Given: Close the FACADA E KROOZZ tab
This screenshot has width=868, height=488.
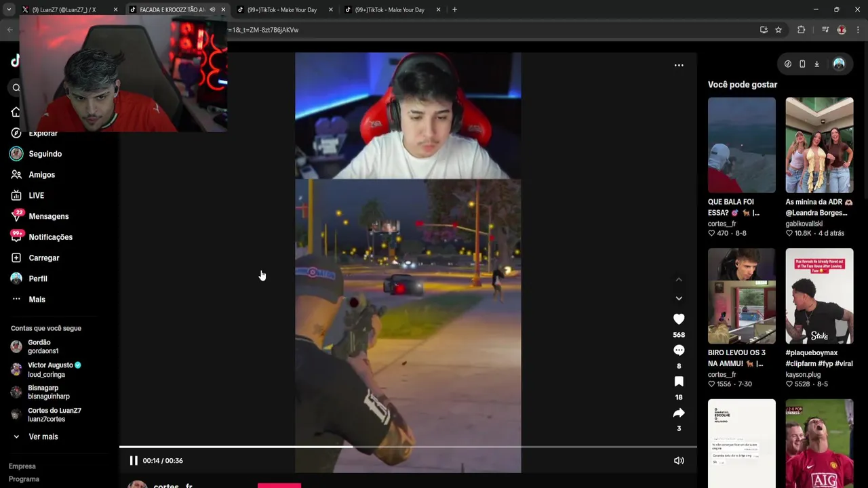Looking at the screenshot, I should point(223,9).
